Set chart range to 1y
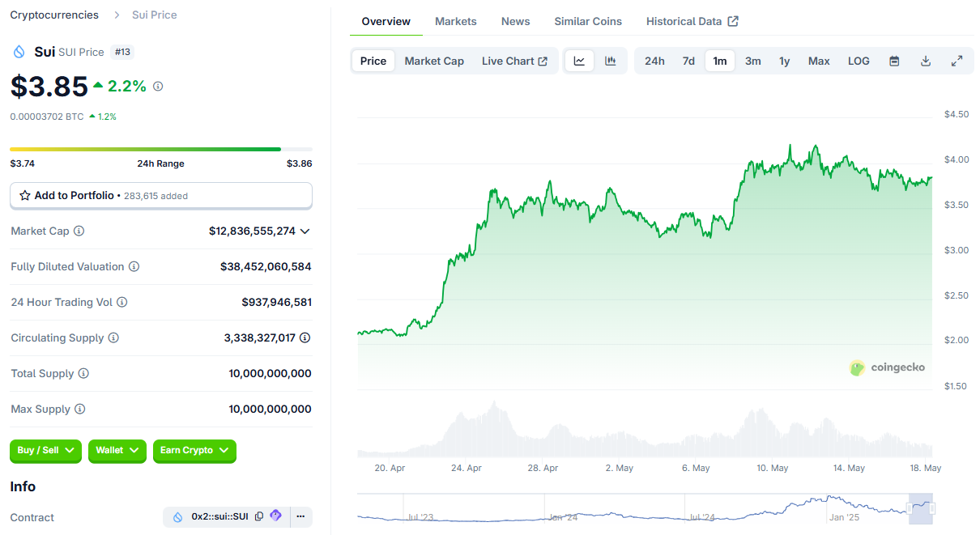 click(784, 61)
